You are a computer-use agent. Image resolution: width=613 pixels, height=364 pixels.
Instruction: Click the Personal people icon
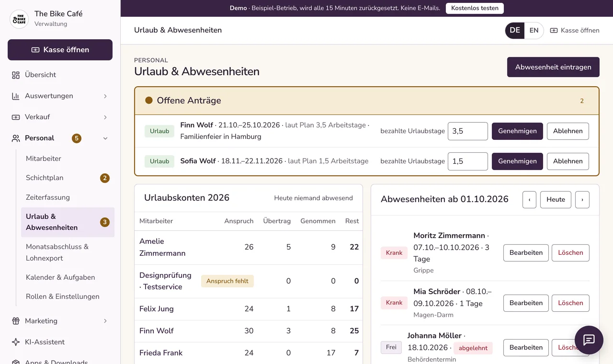(16, 138)
